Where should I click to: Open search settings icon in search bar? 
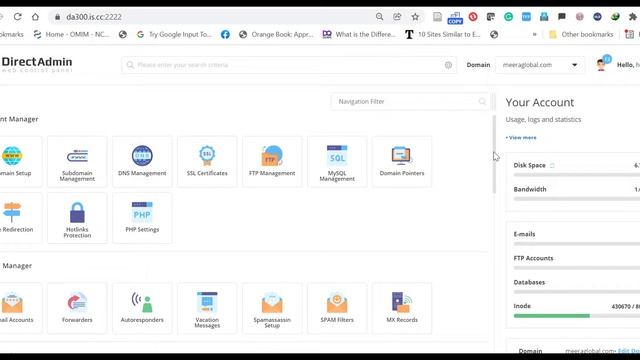(x=448, y=65)
